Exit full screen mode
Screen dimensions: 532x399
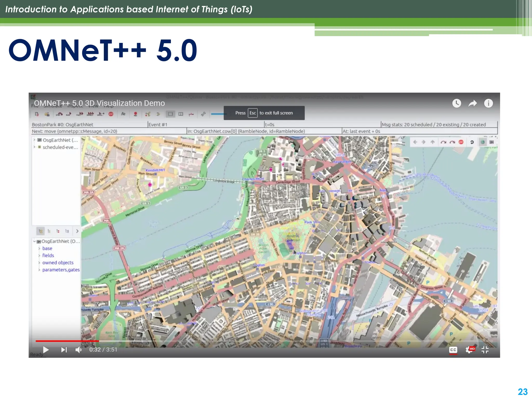(485, 350)
